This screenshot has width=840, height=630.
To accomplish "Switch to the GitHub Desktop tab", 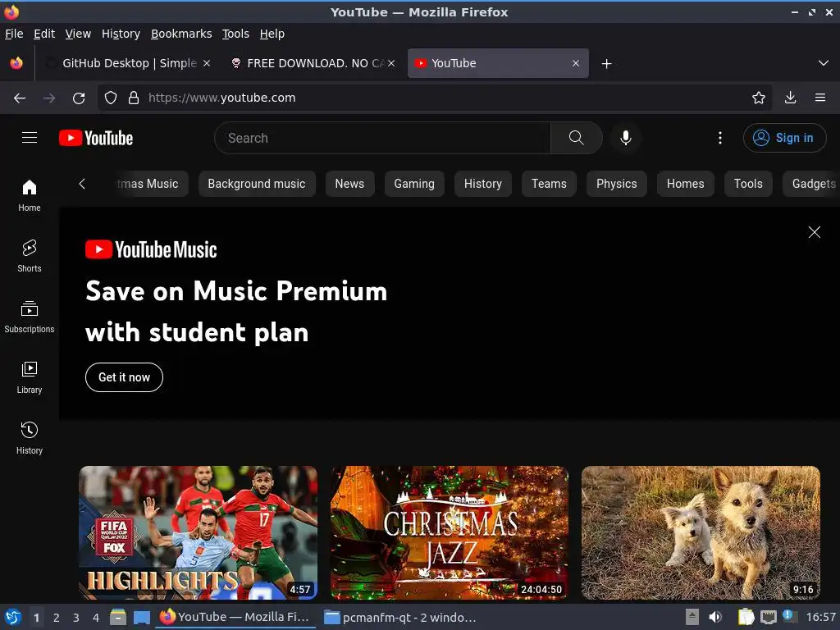I will [x=129, y=63].
